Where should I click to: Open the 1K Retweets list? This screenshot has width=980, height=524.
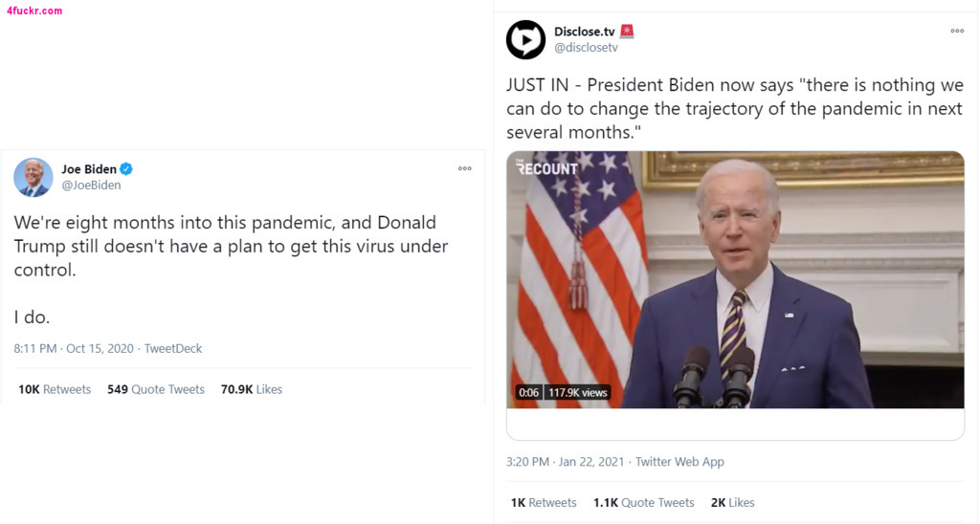point(544,503)
